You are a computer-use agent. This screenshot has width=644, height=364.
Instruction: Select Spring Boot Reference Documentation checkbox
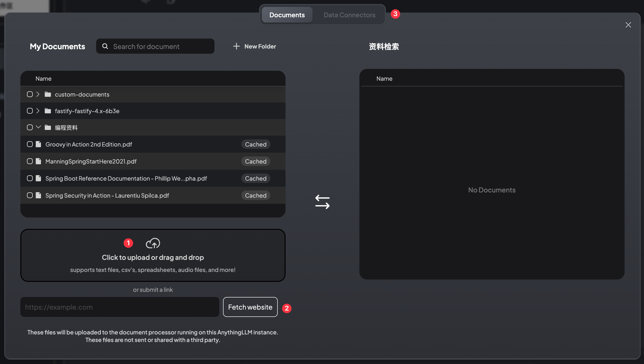[x=30, y=178]
